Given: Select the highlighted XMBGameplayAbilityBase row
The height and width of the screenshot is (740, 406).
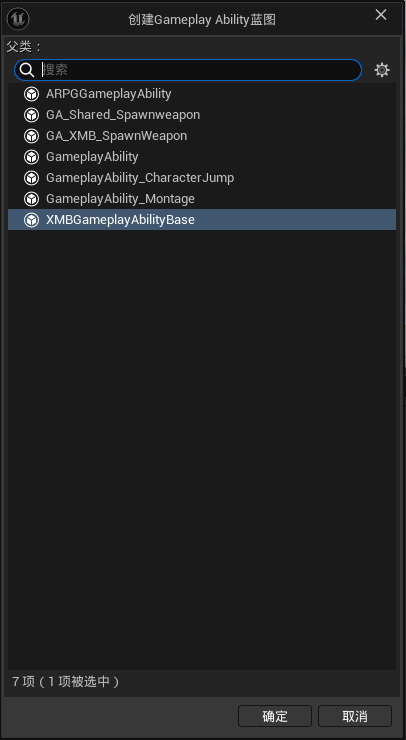Looking at the screenshot, I should [202, 220].
